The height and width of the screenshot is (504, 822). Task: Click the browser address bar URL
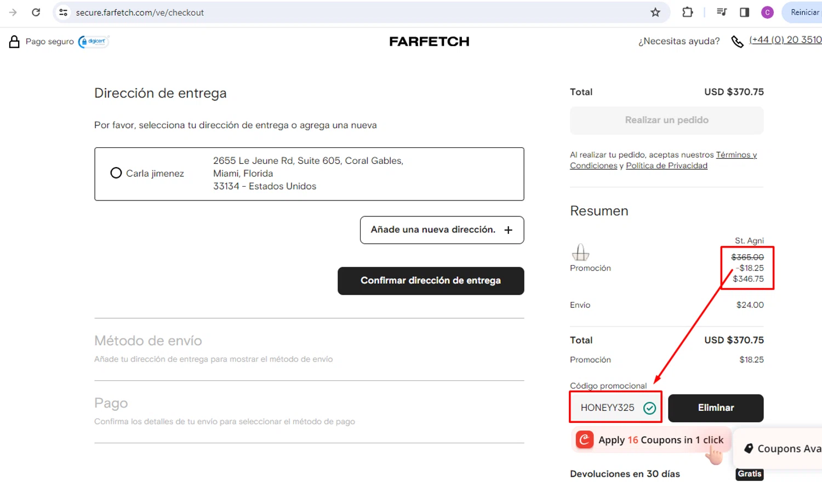coord(140,12)
